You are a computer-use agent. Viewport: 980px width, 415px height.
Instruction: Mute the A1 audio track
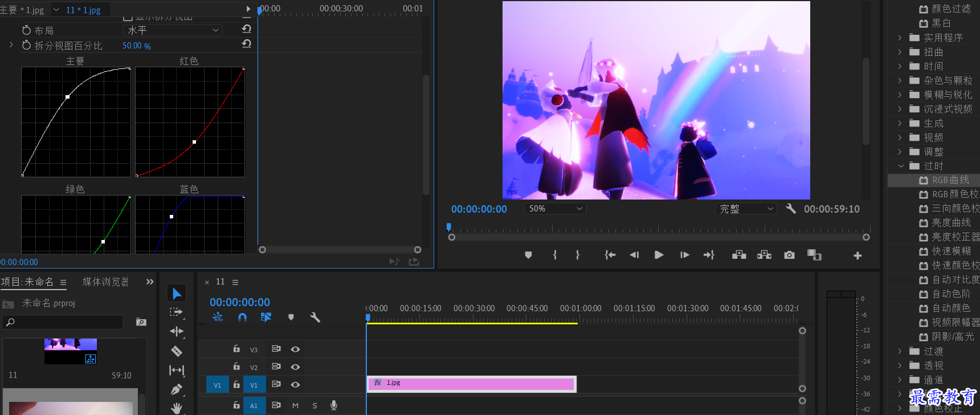(x=295, y=405)
